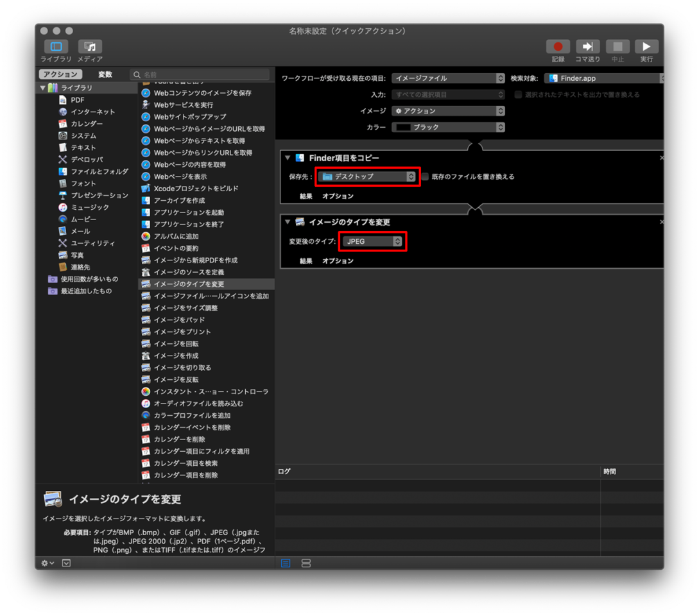Click the Run (実行) button in toolbar

(x=646, y=47)
